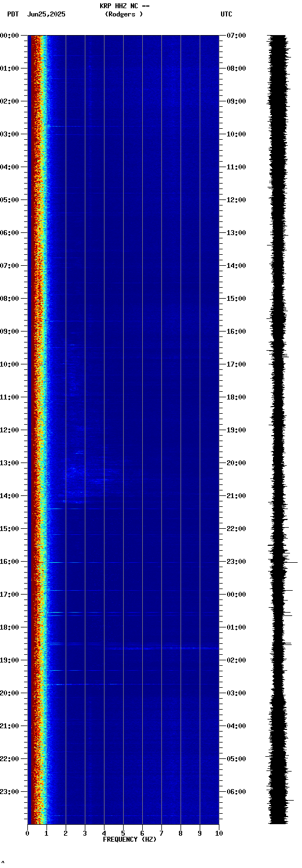The width and height of the screenshot is (302, 868).
Task: Click the frequency axis tick label '0'
Action: pyautogui.click(x=27, y=833)
